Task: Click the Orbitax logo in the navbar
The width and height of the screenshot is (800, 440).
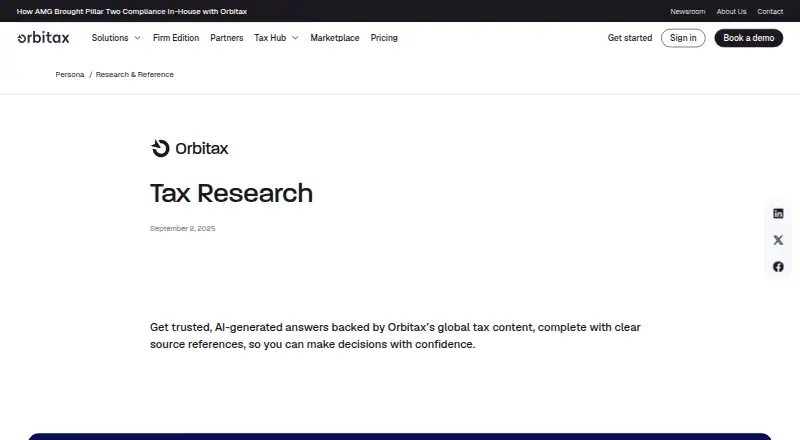Action: click(43, 38)
